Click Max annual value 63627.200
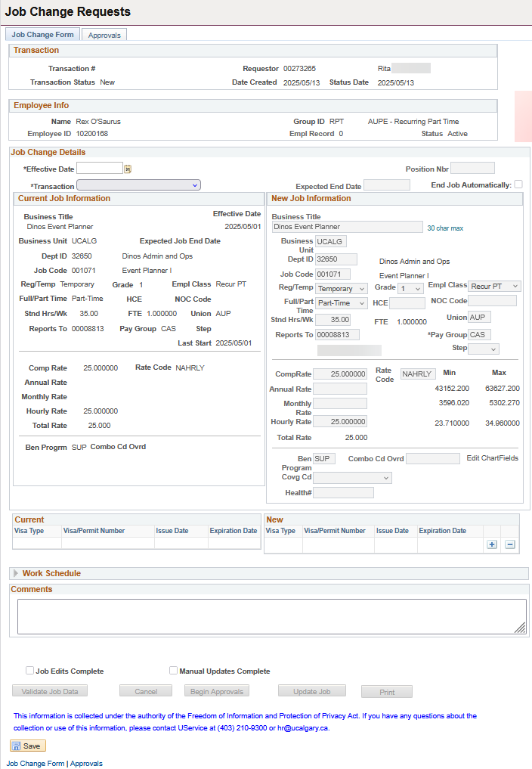This screenshot has height=769, width=532. click(x=503, y=389)
